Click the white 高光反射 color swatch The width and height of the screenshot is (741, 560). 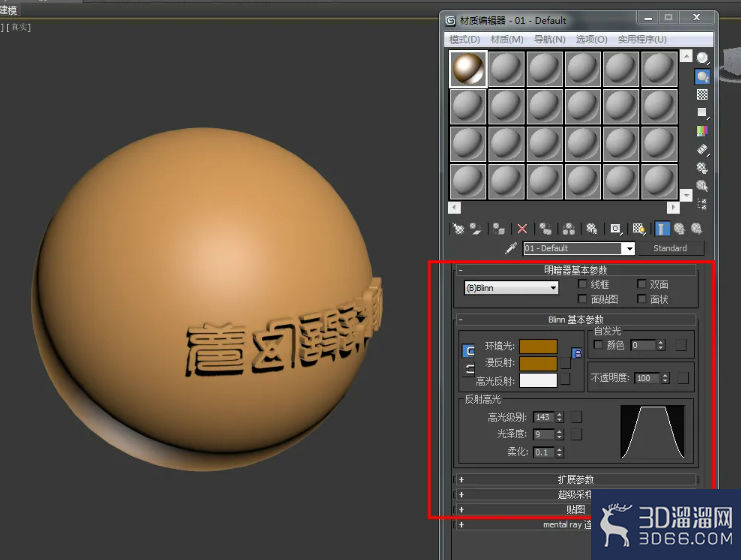[x=538, y=380]
